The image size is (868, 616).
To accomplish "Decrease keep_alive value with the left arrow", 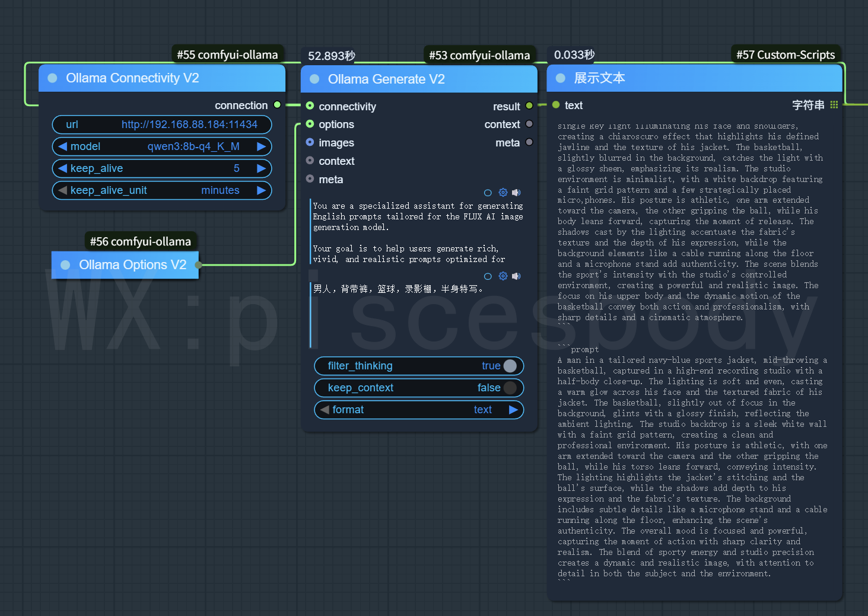I will (62, 168).
